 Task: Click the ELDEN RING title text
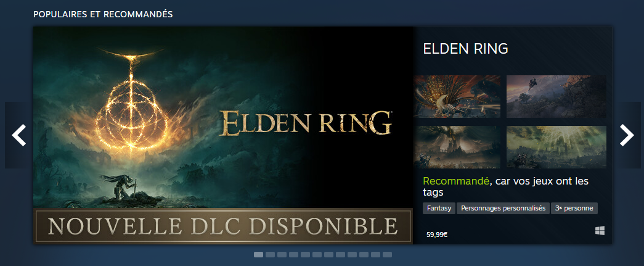click(465, 49)
